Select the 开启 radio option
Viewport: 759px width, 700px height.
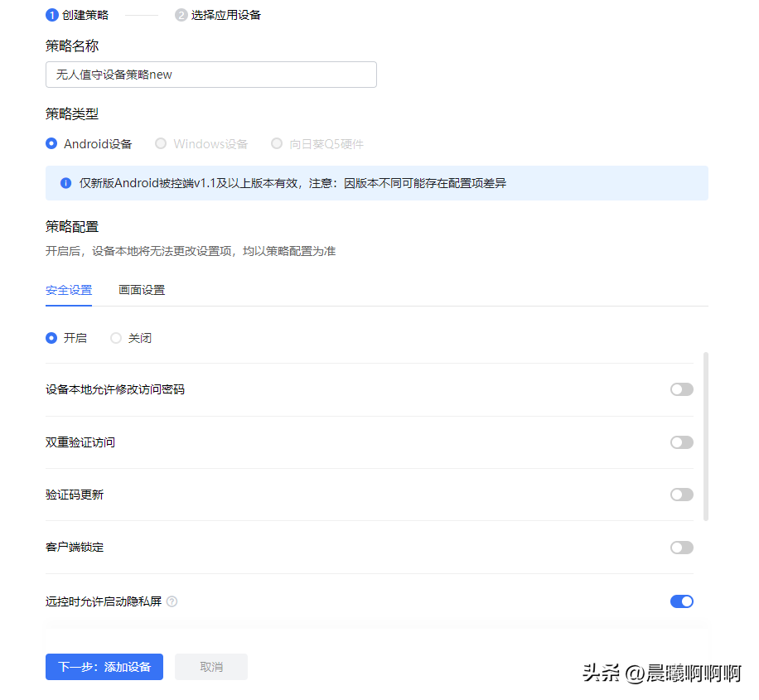coord(51,337)
